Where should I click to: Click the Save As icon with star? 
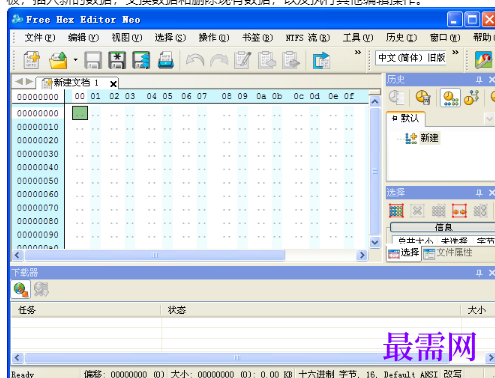pos(117,60)
